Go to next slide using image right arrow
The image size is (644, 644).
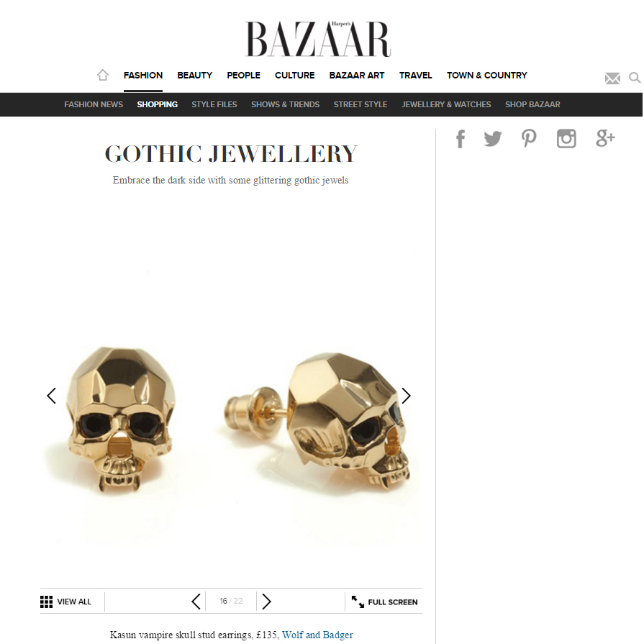(407, 396)
